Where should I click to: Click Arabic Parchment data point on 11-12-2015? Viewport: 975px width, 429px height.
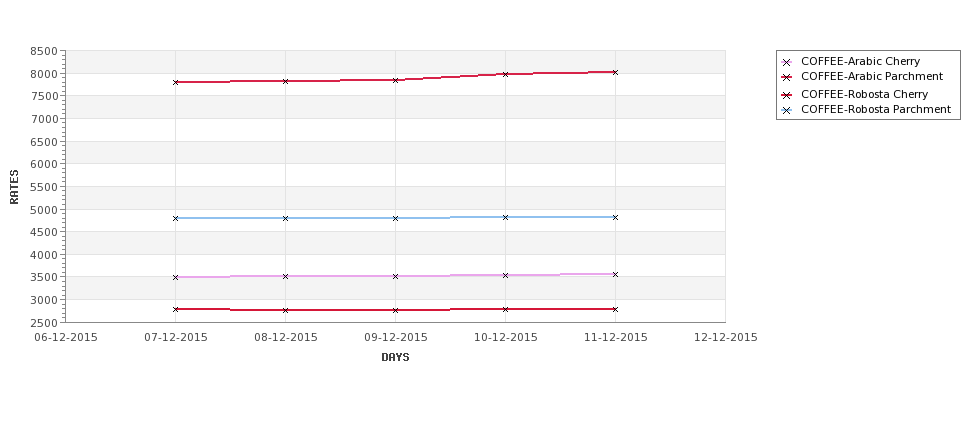pos(615,72)
